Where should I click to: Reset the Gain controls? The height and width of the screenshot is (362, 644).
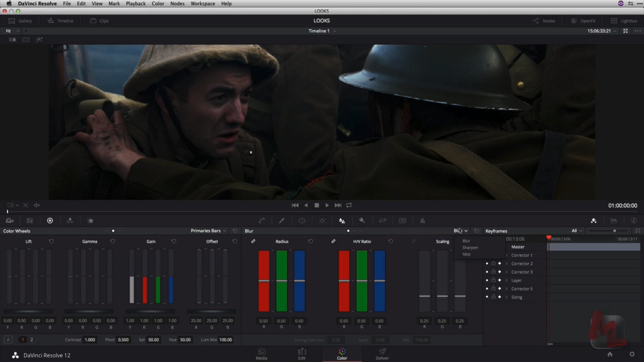click(x=174, y=241)
